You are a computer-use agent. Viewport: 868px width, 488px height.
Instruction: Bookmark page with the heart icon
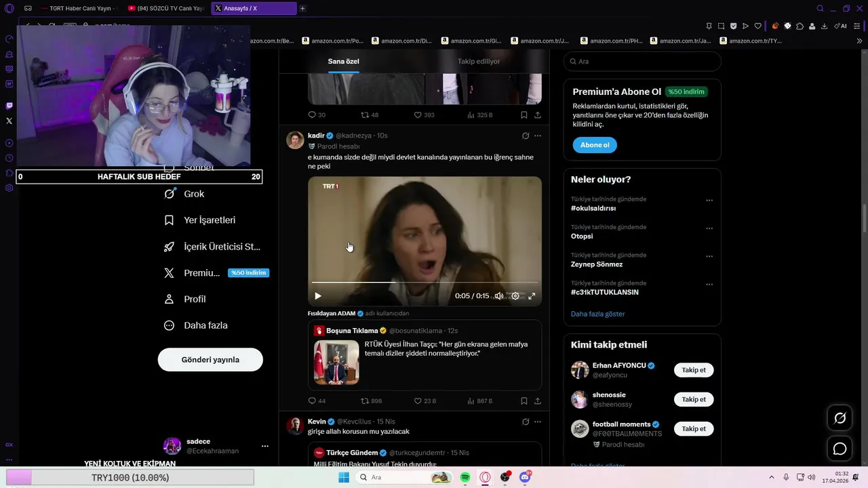pyautogui.click(x=757, y=26)
